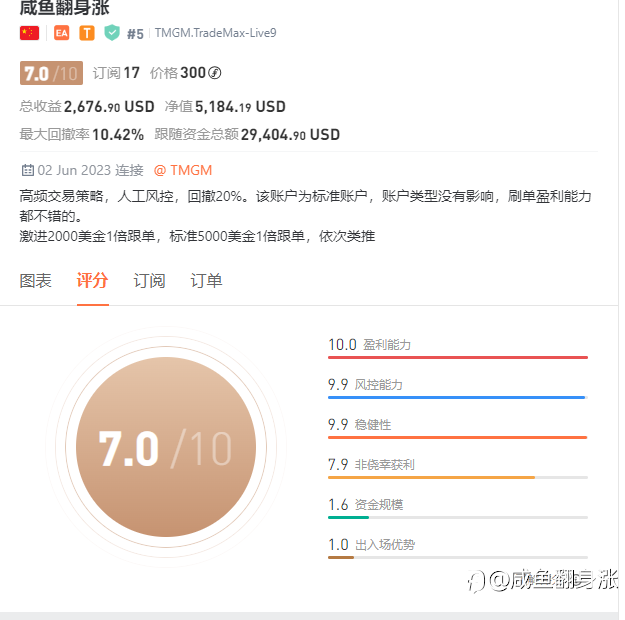Click the calendar icon beside 02 Jun 2023

click(28, 170)
